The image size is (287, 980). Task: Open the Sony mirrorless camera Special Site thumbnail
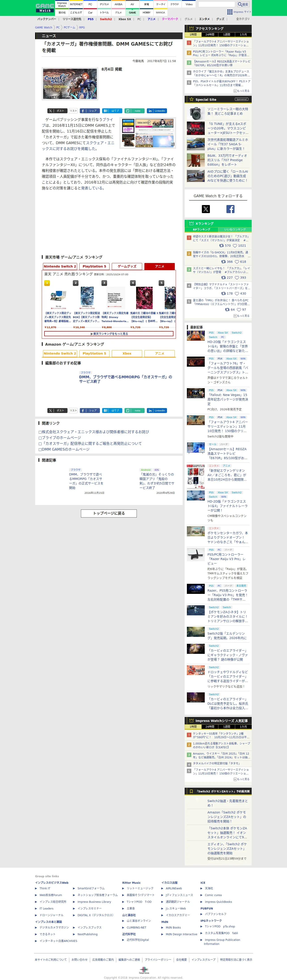click(196, 113)
